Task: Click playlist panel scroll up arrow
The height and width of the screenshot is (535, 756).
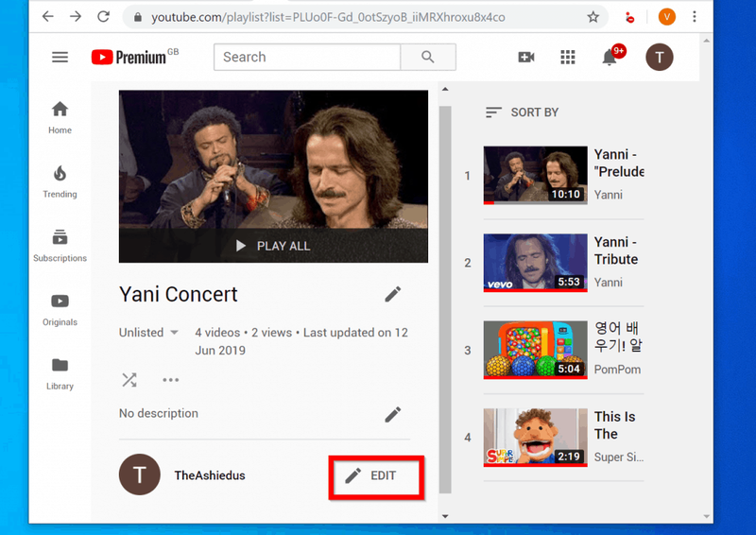Action: [445, 89]
